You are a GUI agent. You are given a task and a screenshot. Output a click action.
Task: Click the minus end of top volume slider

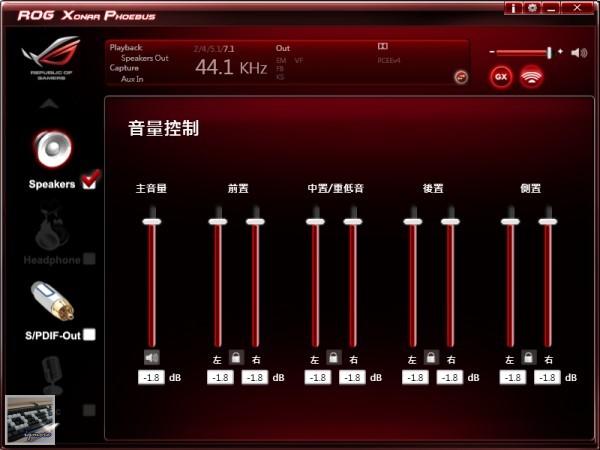pos(492,52)
